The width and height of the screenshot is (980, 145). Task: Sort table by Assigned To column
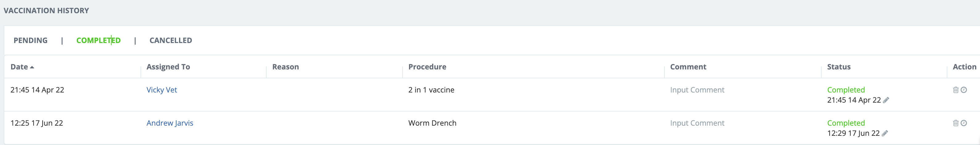168,67
